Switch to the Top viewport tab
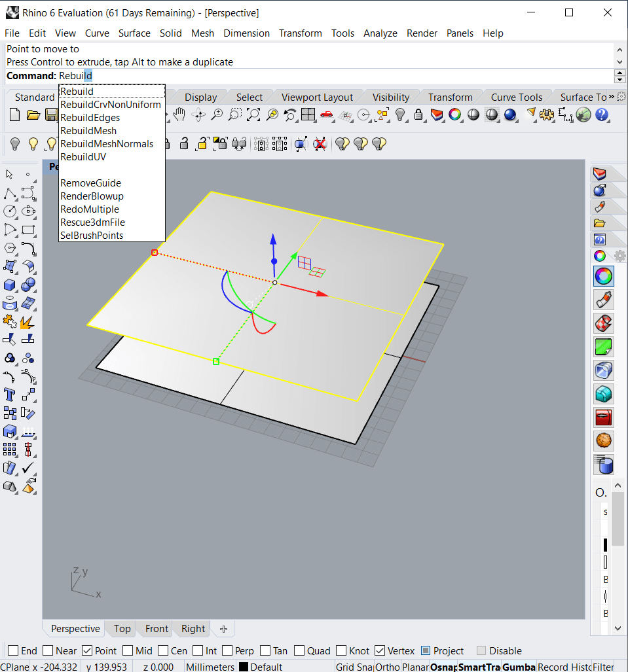This screenshot has width=628, height=672. pyautogui.click(x=122, y=629)
